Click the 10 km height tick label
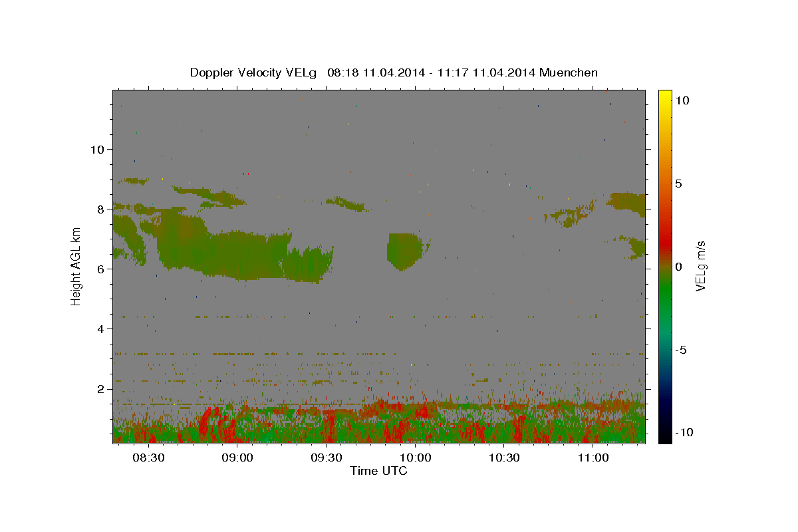The height and width of the screenshot is (532, 798). [x=96, y=149]
